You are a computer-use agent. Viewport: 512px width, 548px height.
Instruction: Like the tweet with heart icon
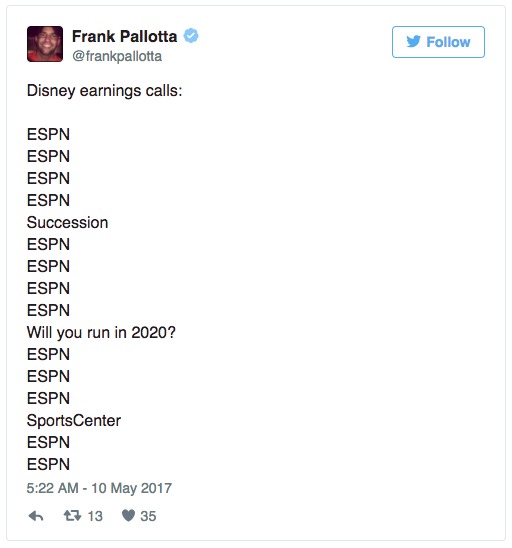click(x=128, y=515)
